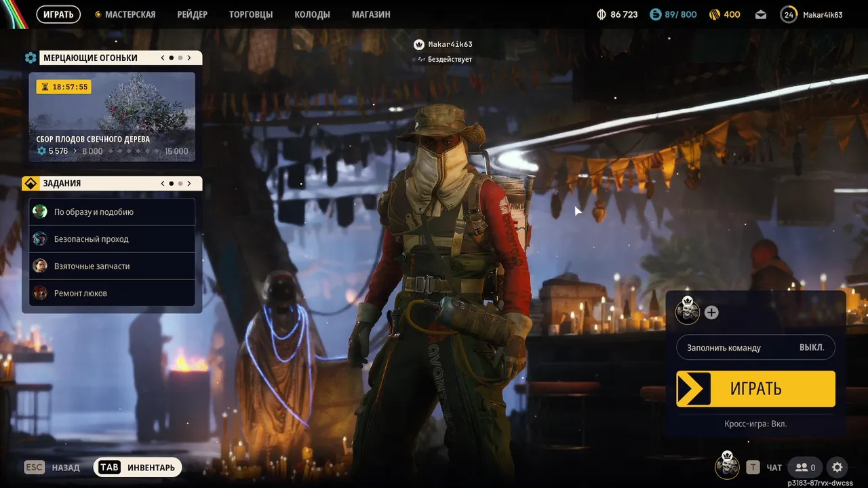Open the МАСТЕРСКАЯ tab
The width and height of the screenshot is (868, 488).
[x=125, y=14]
